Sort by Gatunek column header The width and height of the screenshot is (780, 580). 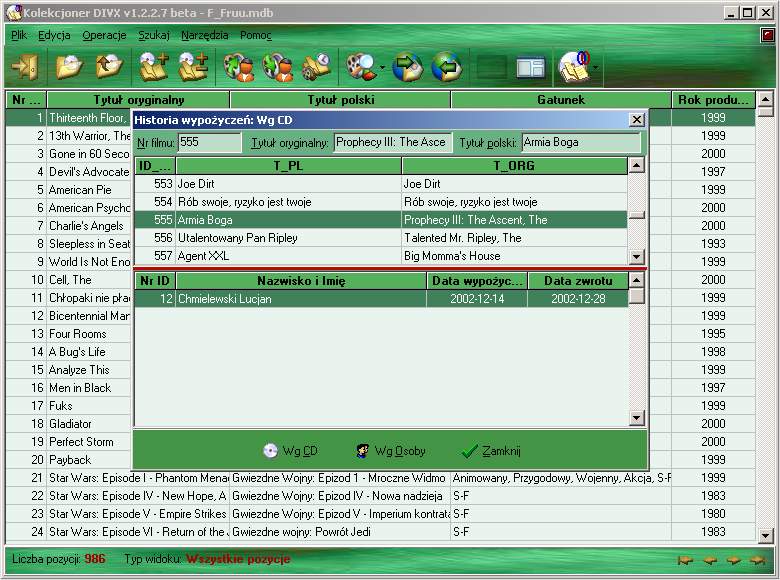coord(559,100)
